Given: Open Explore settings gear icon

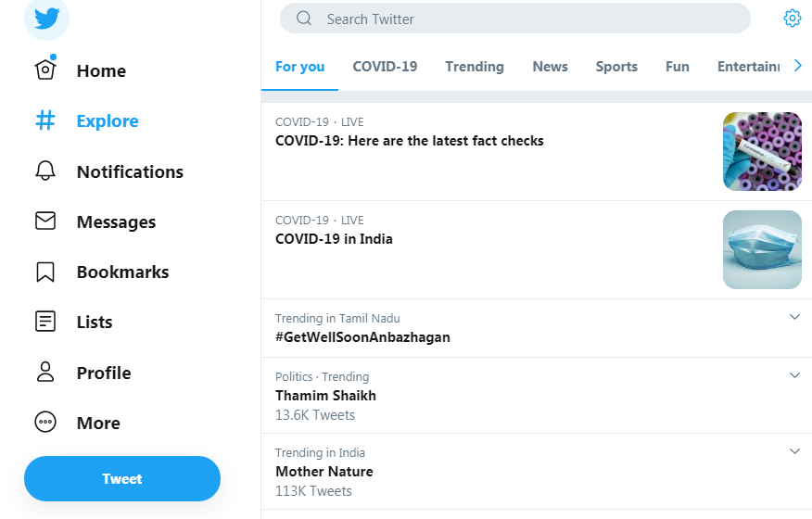Looking at the screenshot, I should (792, 19).
